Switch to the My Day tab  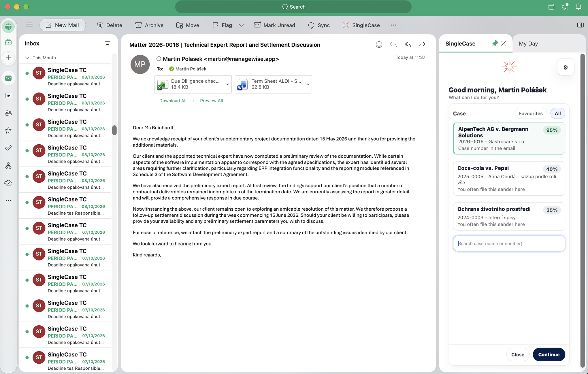click(528, 44)
